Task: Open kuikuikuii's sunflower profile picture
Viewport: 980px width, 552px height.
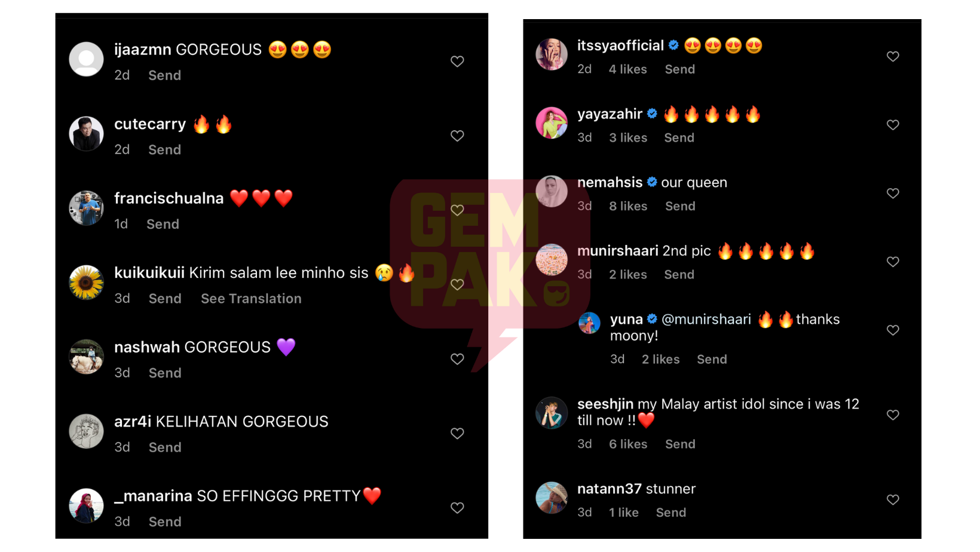Action: (86, 282)
